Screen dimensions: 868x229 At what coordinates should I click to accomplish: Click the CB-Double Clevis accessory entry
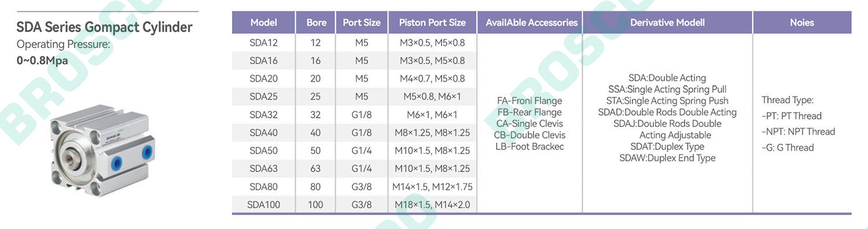(x=529, y=135)
